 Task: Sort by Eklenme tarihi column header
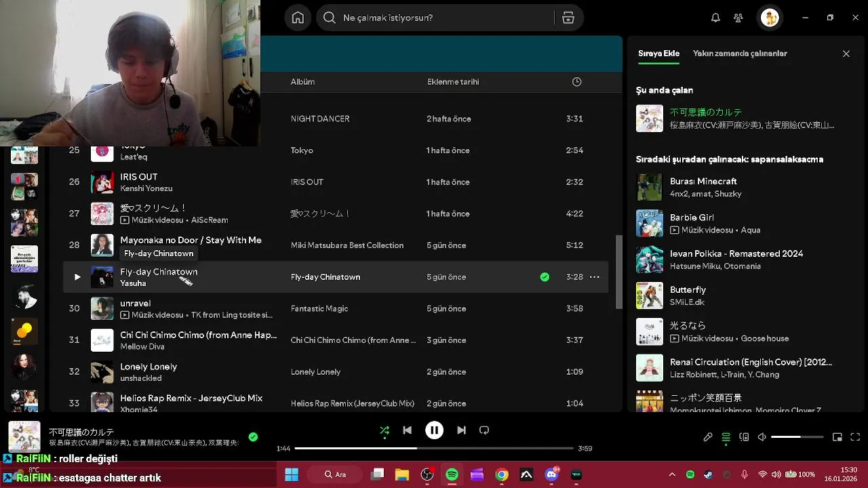click(x=453, y=82)
